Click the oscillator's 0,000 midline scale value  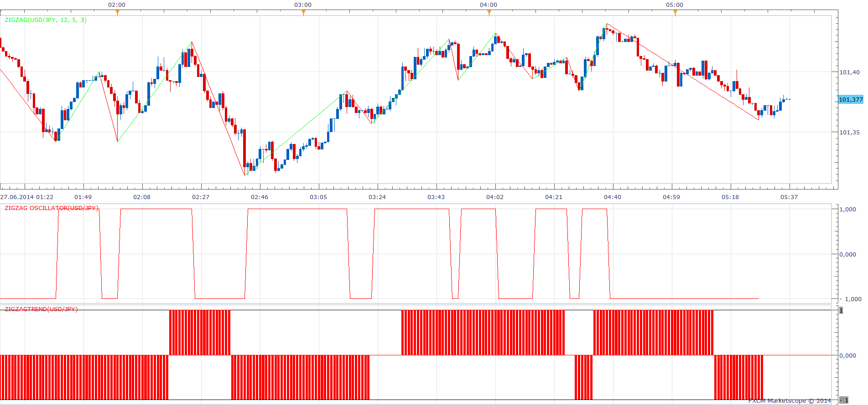point(848,254)
